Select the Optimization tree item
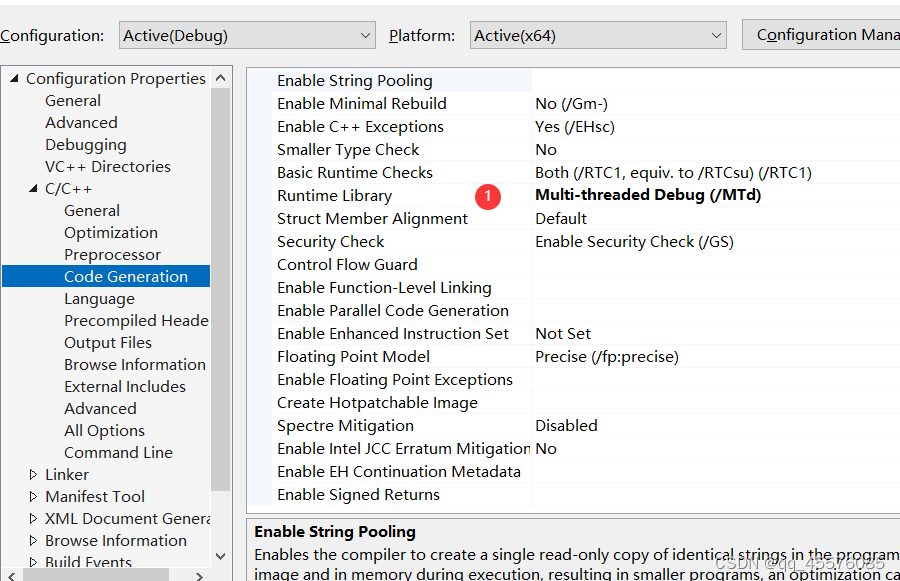 tap(113, 232)
